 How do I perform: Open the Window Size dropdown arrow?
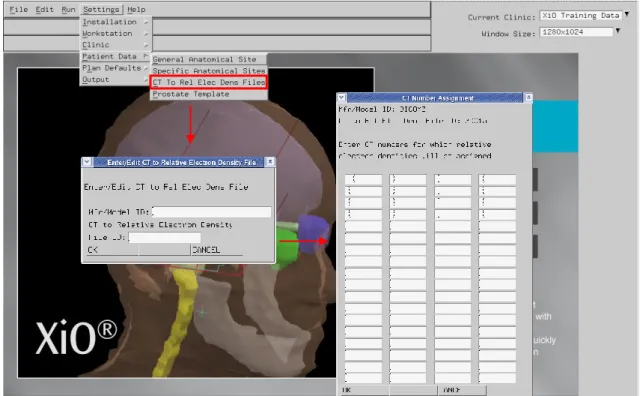(x=618, y=31)
